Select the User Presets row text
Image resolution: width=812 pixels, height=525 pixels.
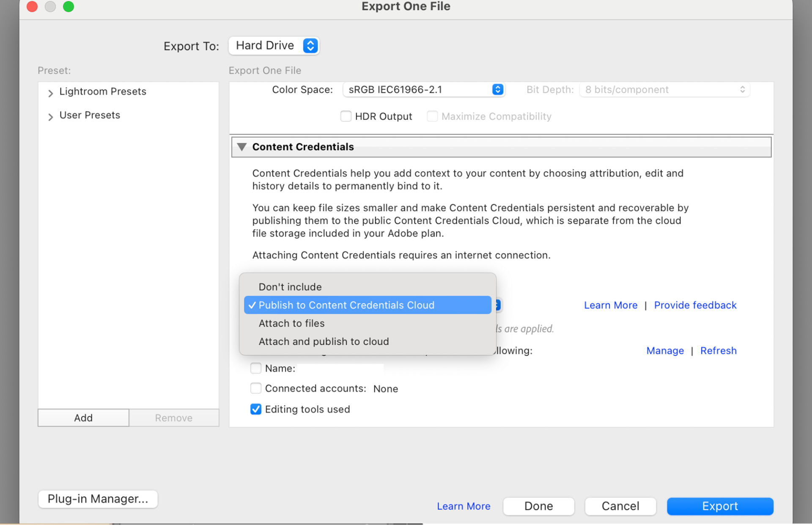90,115
